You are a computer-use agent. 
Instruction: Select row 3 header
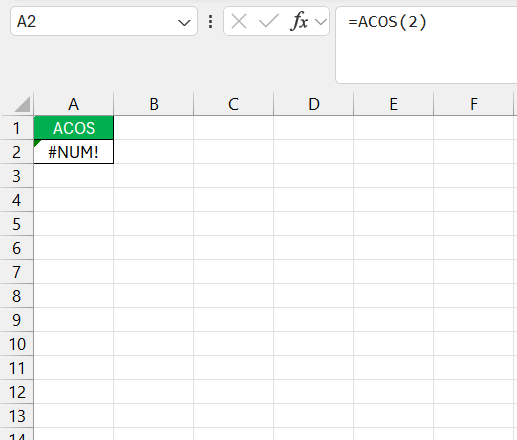coord(17,176)
